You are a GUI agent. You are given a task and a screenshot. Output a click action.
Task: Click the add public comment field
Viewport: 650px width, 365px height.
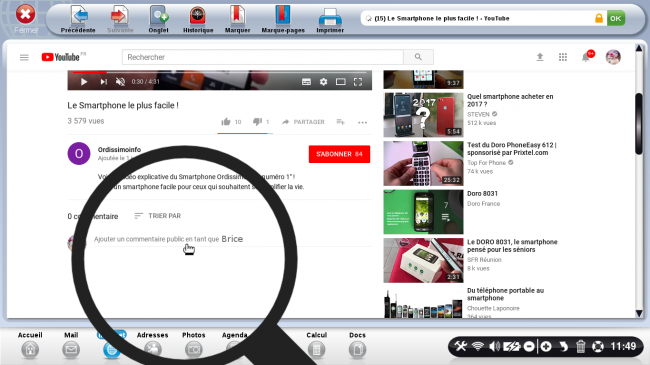[x=233, y=239]
